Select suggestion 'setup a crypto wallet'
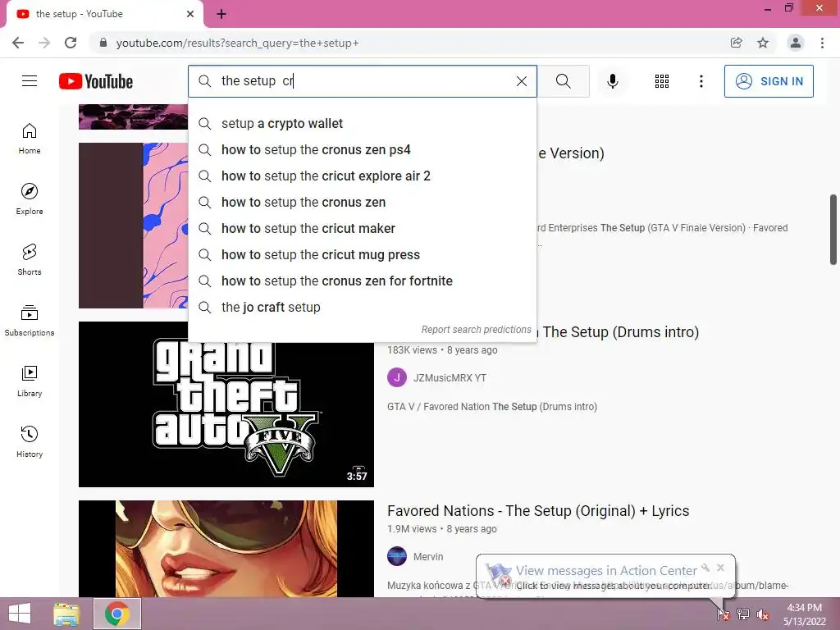This screenshot has width=840, height=630. pos(362,123)
